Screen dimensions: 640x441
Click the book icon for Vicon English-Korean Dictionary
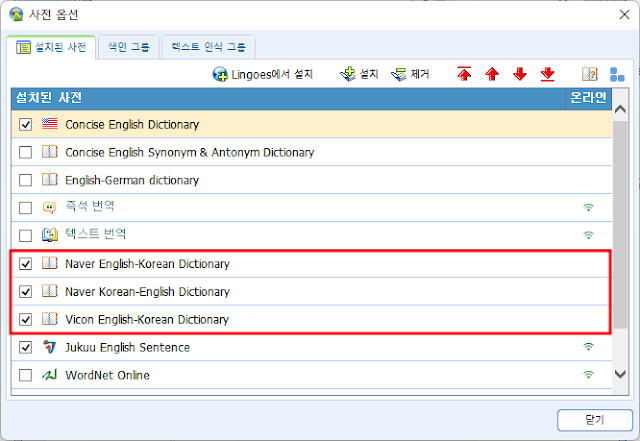pos(50,318)
